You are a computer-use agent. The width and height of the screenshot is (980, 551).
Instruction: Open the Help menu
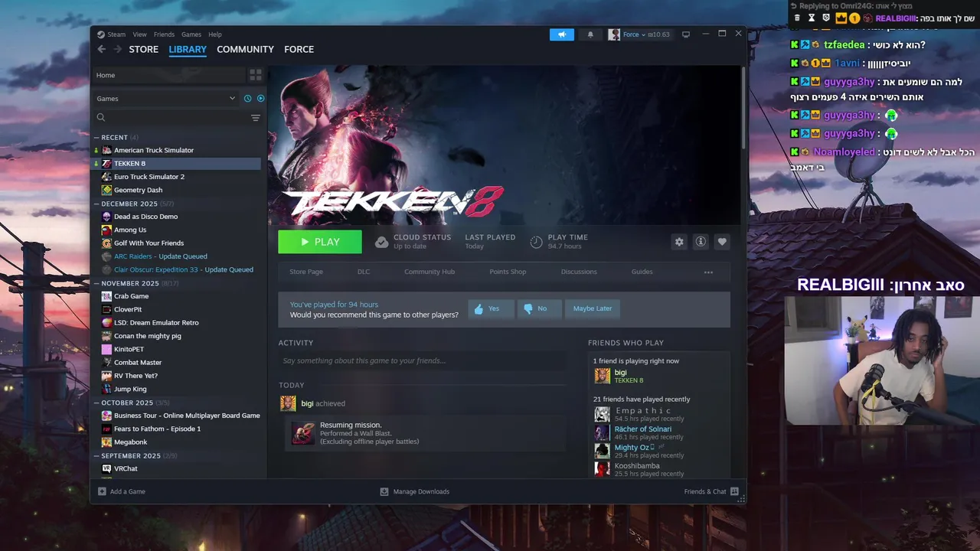tap(215, 34)
